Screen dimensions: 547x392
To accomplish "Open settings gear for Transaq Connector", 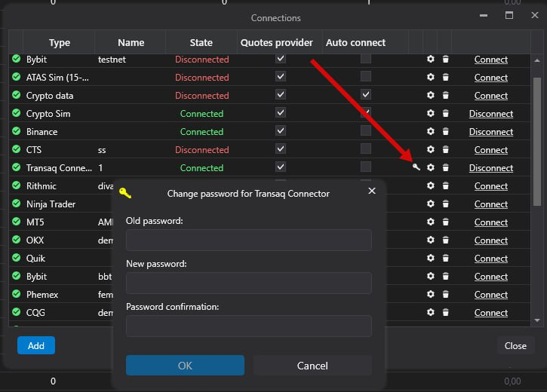I will [431, 167].
